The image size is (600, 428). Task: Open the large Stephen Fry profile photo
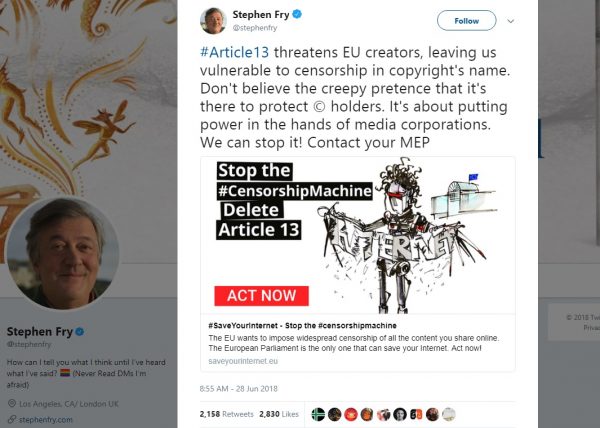point(64,254)
